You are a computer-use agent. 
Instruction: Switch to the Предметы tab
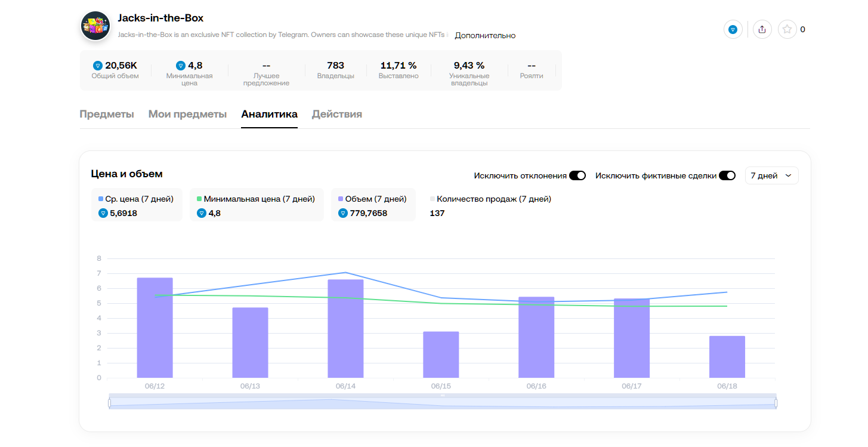point(107,114)
